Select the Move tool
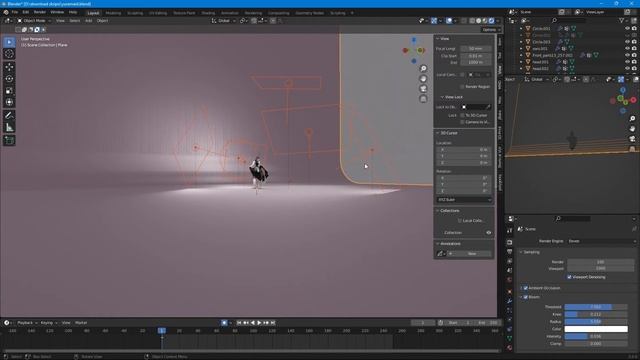 click(x=9, y=67)
